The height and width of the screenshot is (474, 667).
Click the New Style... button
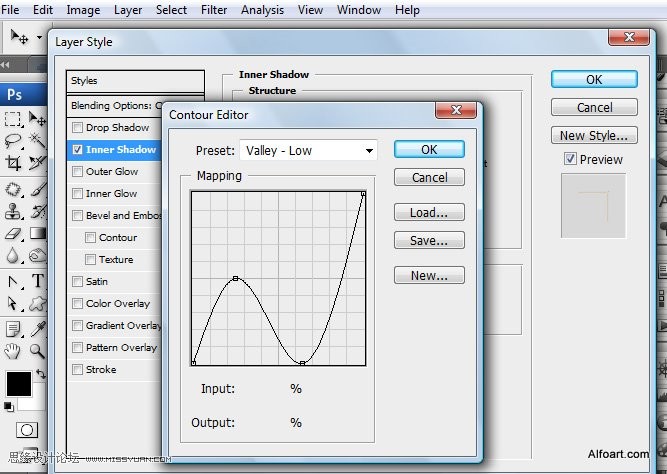tap(594, 135)
